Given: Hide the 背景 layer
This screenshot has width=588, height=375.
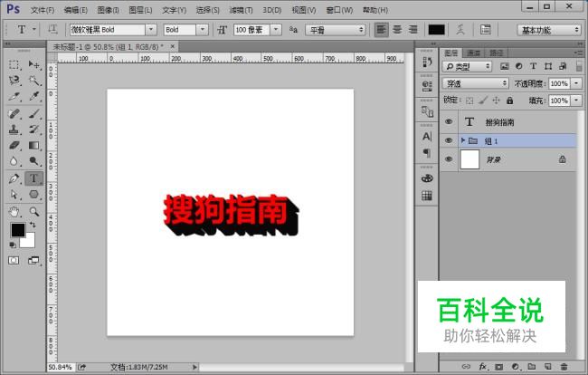Looking at the screenshot, I should (x=449, y=159).
